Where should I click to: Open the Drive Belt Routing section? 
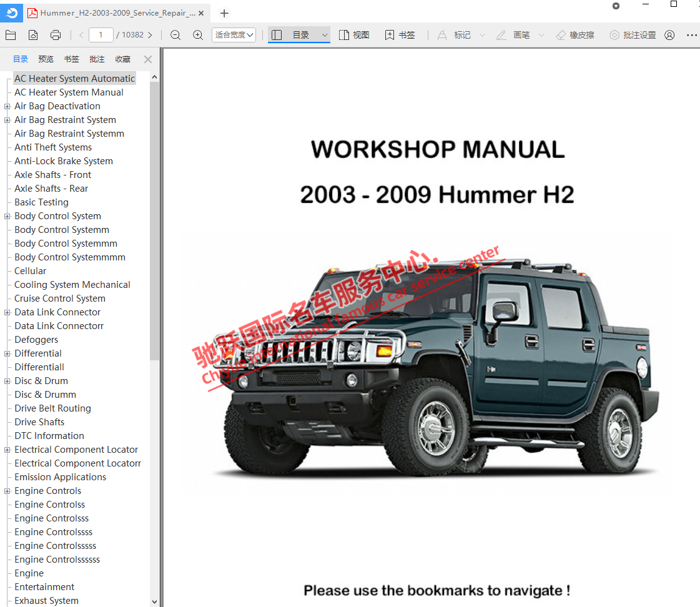point(53,408)
